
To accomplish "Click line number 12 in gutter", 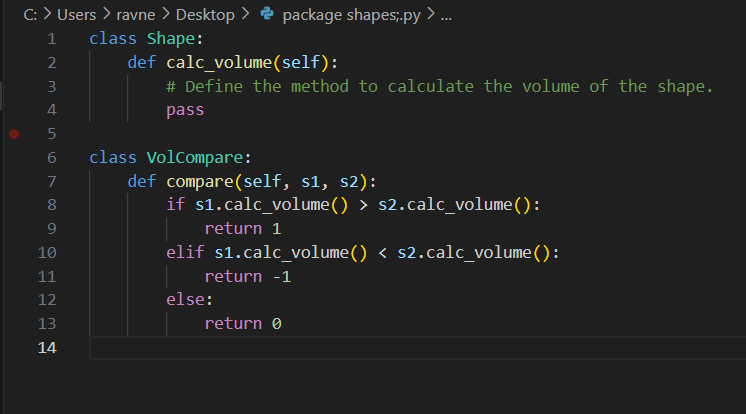I will click(47, 300).
